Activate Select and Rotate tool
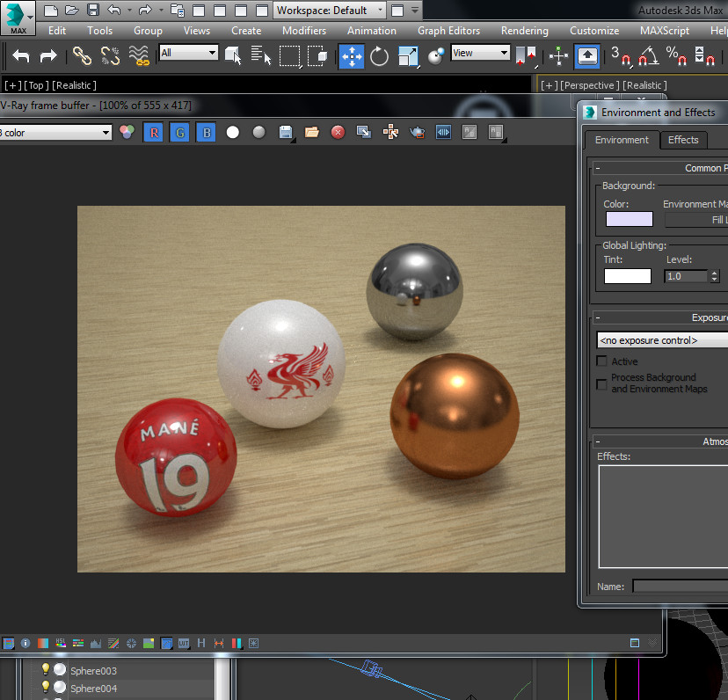The image size is (728, 700). point(379,56)
